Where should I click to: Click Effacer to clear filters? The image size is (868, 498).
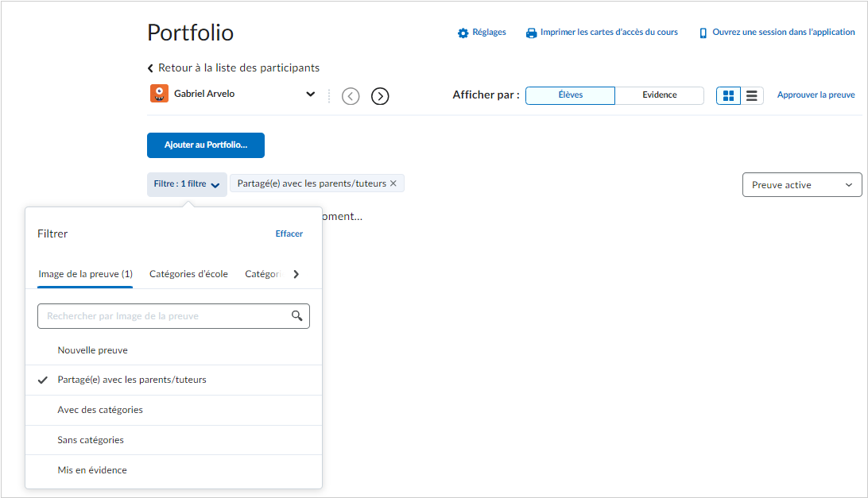coord(289,234)
